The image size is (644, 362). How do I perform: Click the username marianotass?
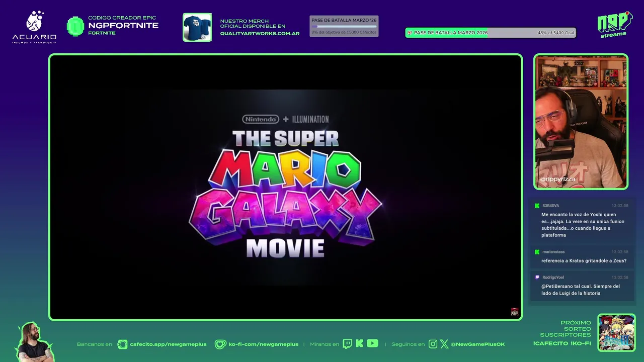[x=553, y=252]
